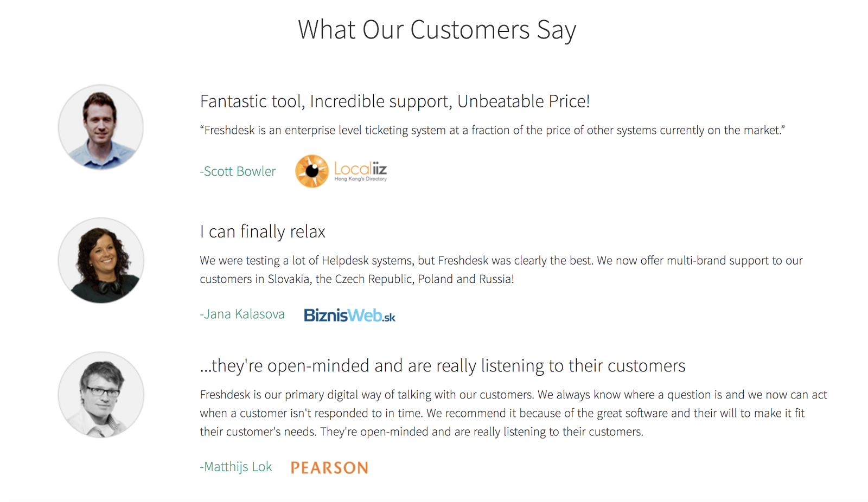Select the name -Jana Kalasova
This screenshot has width=868, height=502.
(242, 314)
